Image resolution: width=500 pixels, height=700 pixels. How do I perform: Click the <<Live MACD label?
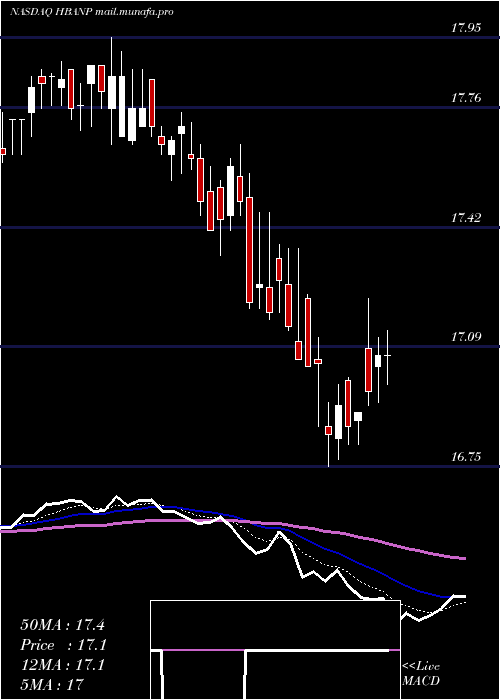421,674
